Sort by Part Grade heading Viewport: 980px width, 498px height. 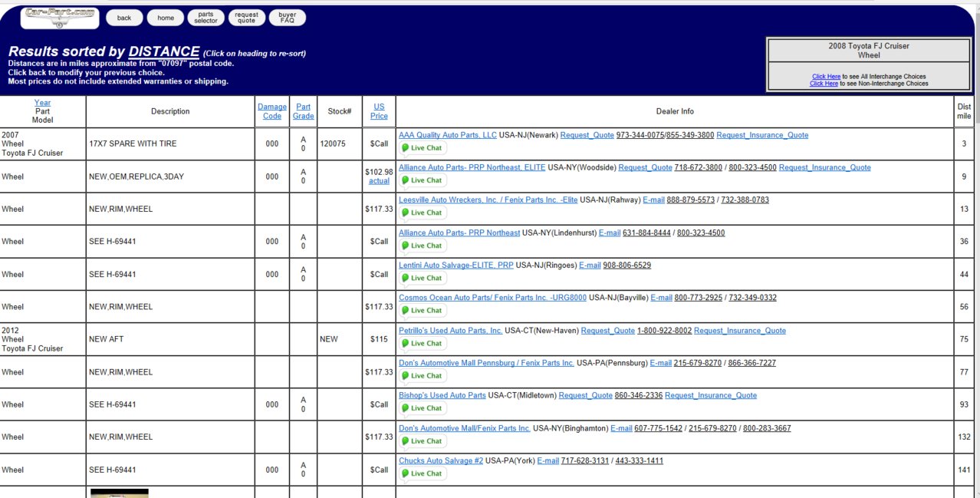(303, 111)
